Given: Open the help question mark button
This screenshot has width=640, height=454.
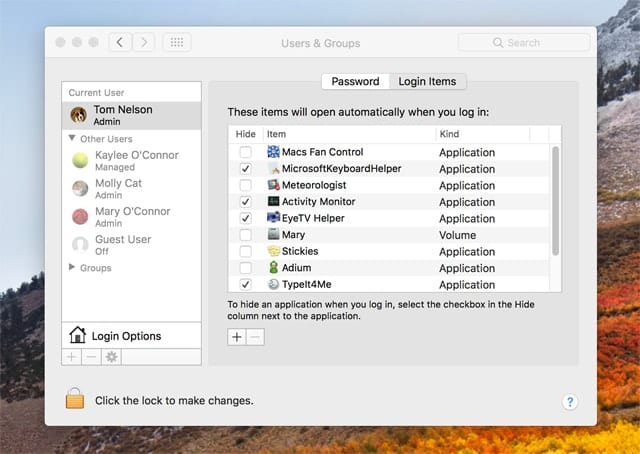Looking at the screenshot, I should pyautogui.click(x=569, y=401).
